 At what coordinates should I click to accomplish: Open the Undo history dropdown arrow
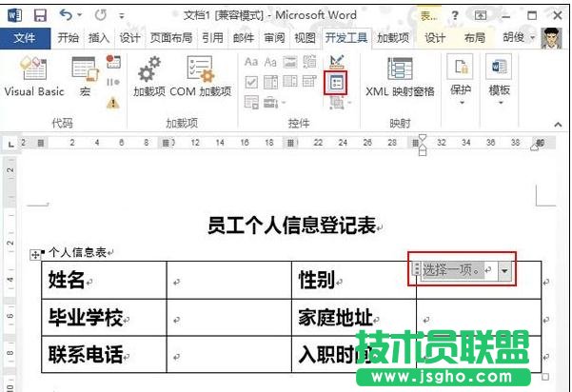(80, 15)
